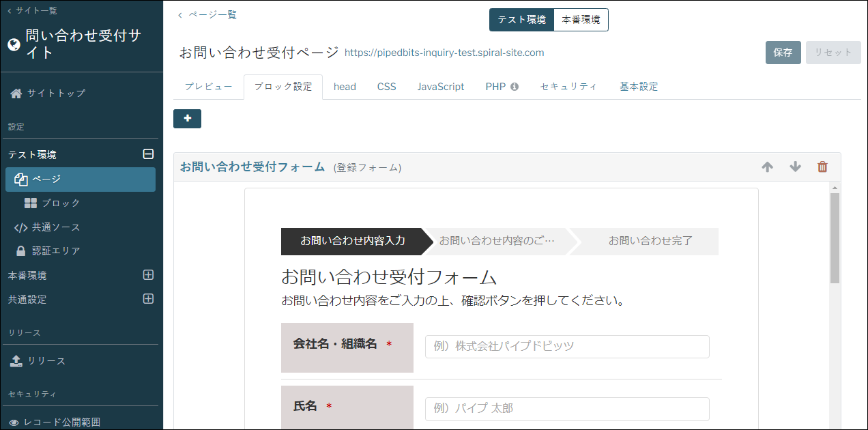This screenshot has height=430, width=868.
Task: Click the globe icon beside site name
Action: (14, 44)
